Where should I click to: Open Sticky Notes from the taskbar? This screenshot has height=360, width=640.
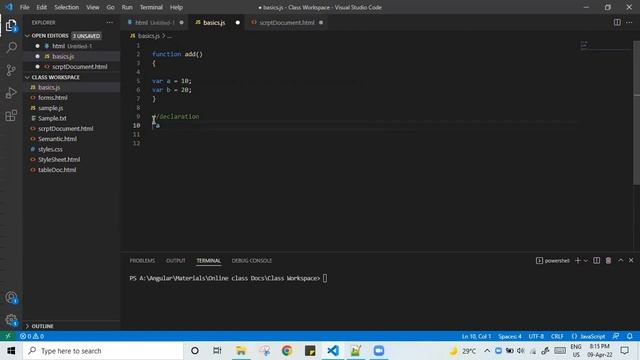(x=310, y=351)
